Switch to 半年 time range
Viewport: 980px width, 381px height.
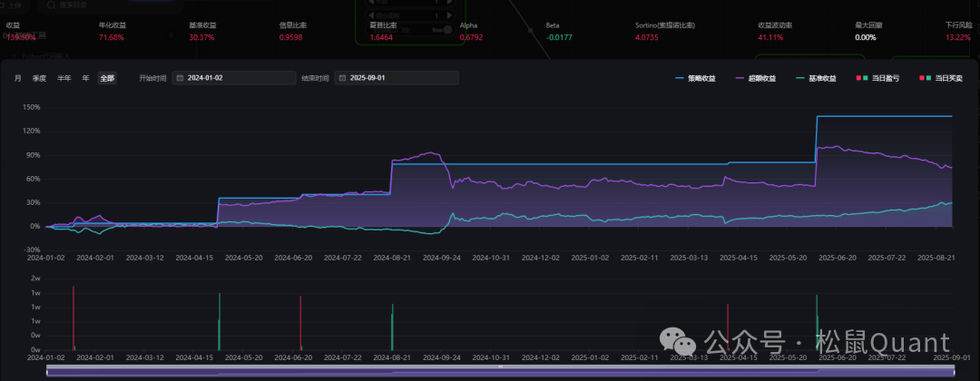64,78
